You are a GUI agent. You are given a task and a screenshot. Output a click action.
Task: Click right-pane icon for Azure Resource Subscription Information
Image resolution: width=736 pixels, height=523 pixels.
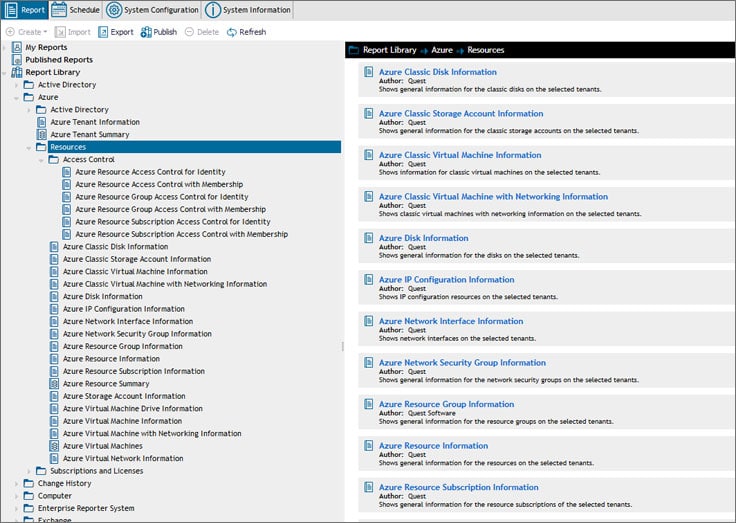click(369, 487)
